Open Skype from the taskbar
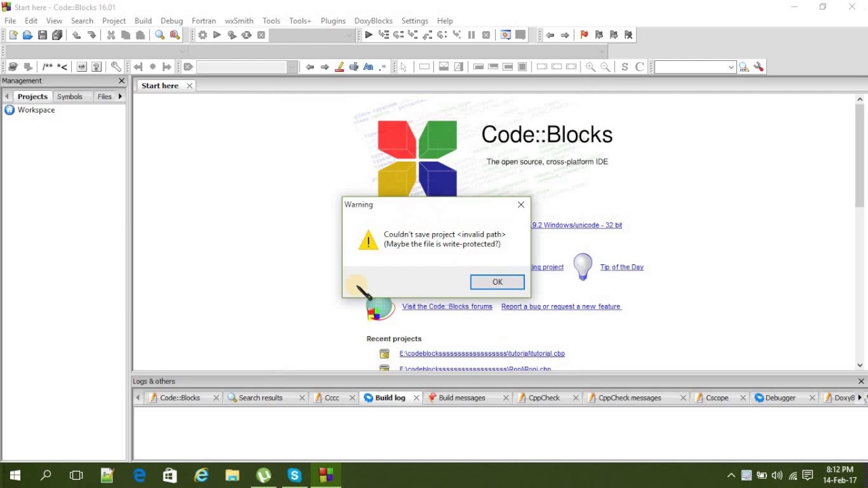The image size is (868, 488). coord(294,476)
